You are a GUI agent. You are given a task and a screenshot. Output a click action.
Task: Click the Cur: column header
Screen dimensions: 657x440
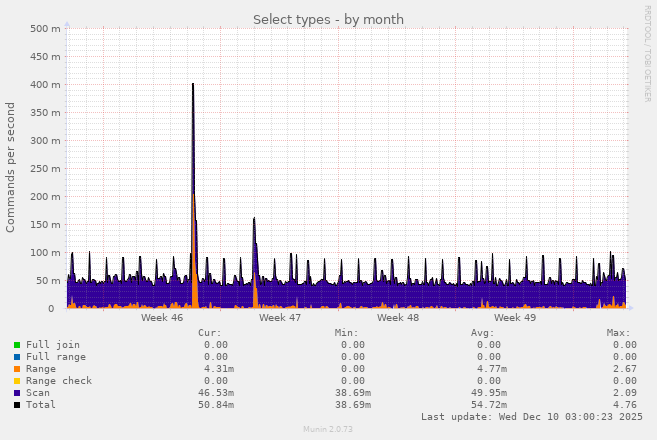(210, 333)
